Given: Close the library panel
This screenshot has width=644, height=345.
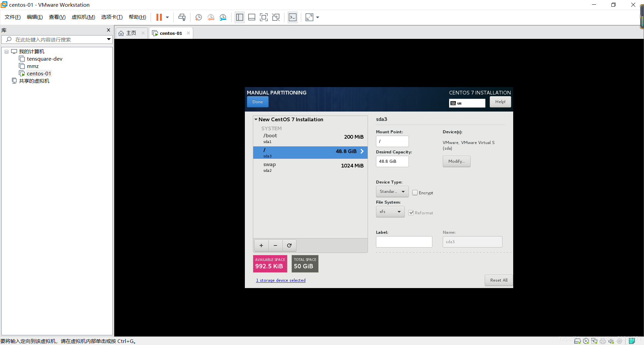Looking at the screenshot, I should [x=108, y=30].
